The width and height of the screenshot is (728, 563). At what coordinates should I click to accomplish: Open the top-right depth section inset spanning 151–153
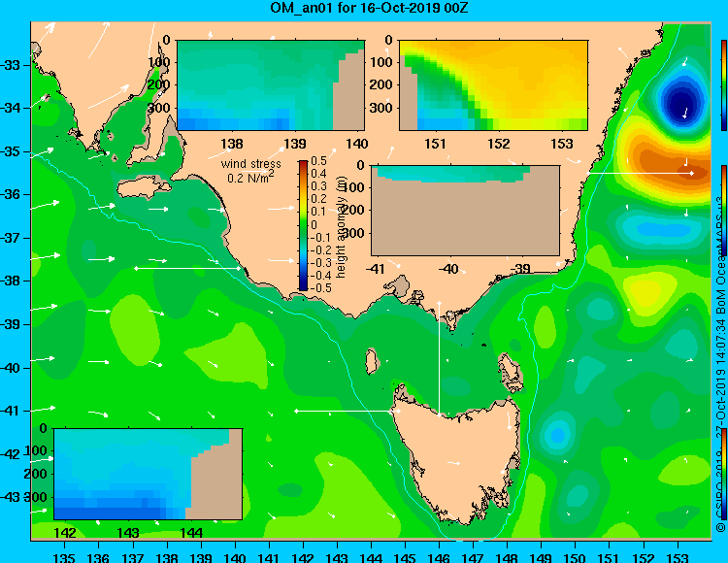493,85
